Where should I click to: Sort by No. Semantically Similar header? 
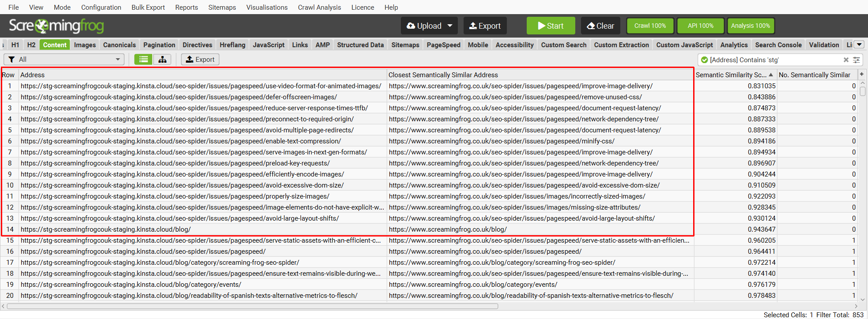(817, 75)
